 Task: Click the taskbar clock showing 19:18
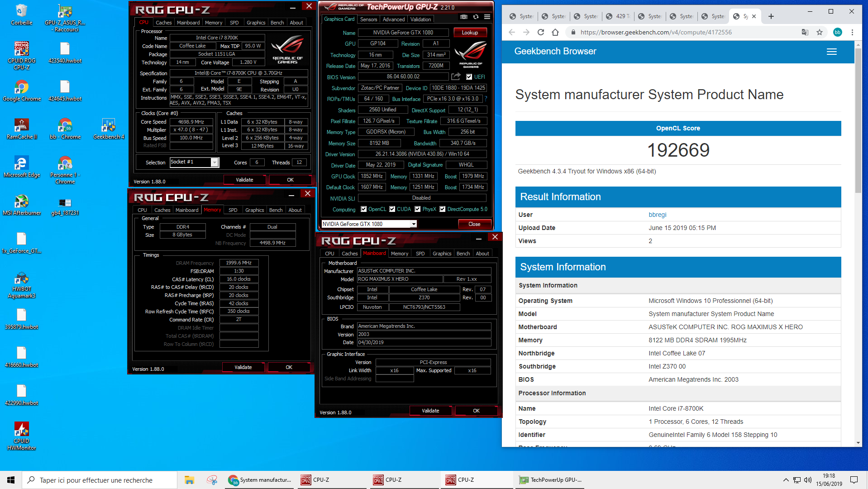[829, 480]
